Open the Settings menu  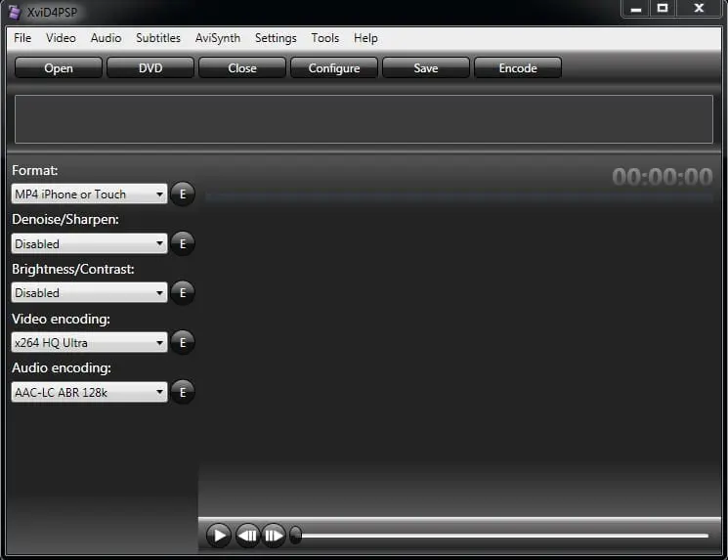coord(276,38)
